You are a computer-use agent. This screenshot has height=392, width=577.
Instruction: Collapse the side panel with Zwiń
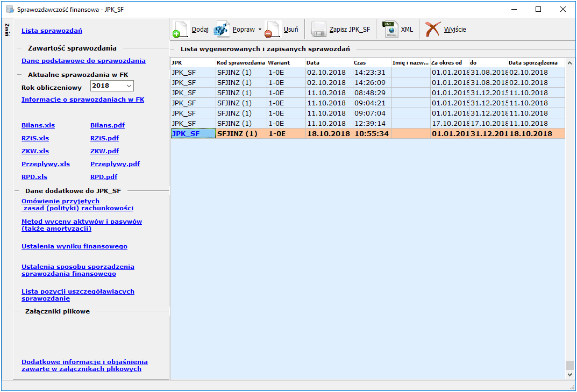(x=8, y=30)
